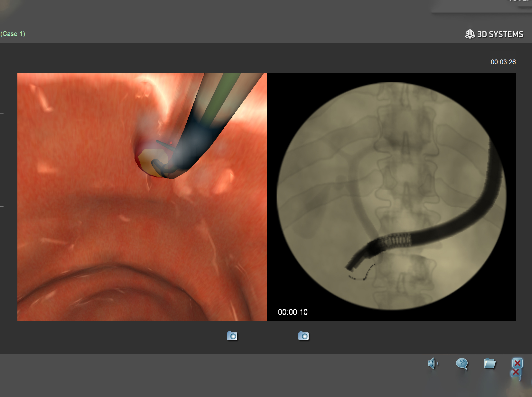This screenshot has height=397, width=532.
Task: Capture a snapshot of the fluoroscopy view
Action: pyautogui.click(x=304, y=336)
